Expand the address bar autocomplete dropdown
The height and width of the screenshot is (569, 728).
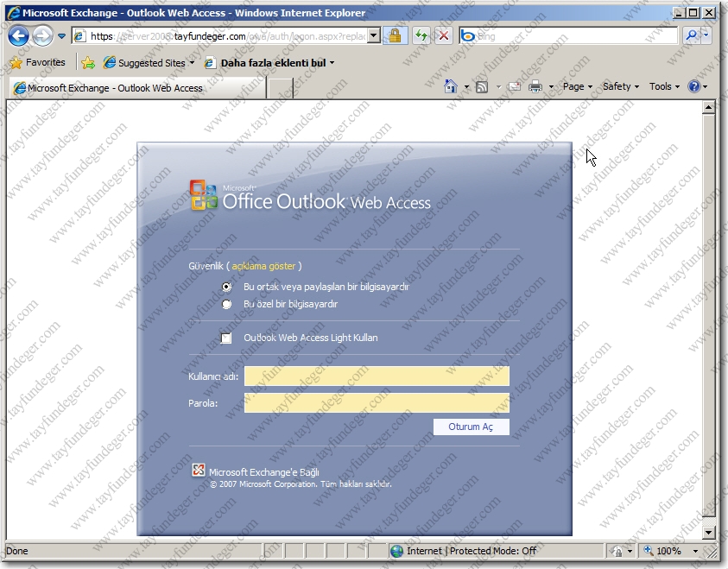click(374, 35)
